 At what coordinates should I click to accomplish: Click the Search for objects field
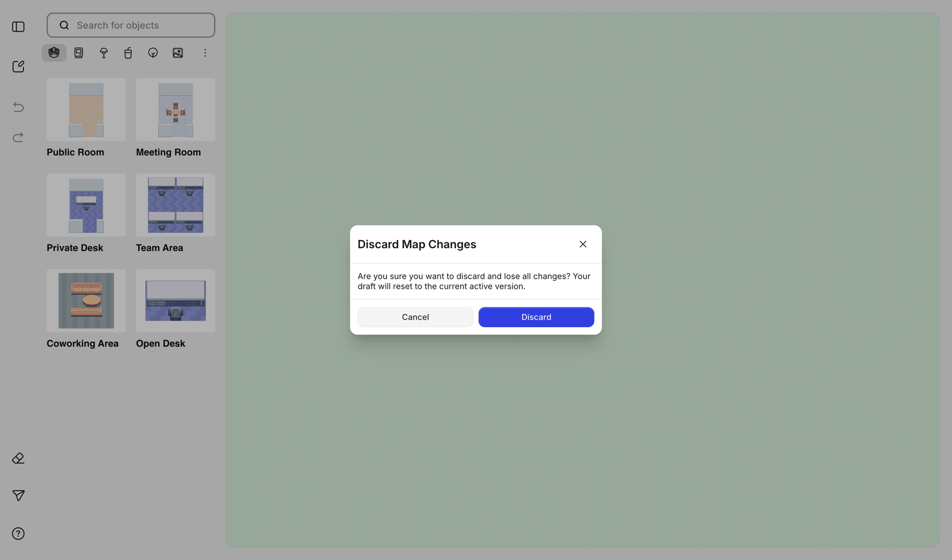(x=130, y=25)
